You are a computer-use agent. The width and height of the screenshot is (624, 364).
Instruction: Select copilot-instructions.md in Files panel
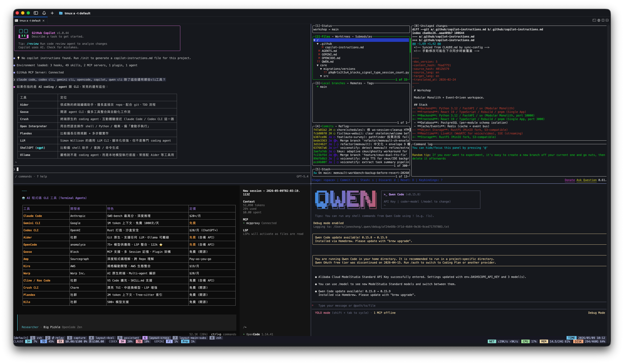pos(344,48)
